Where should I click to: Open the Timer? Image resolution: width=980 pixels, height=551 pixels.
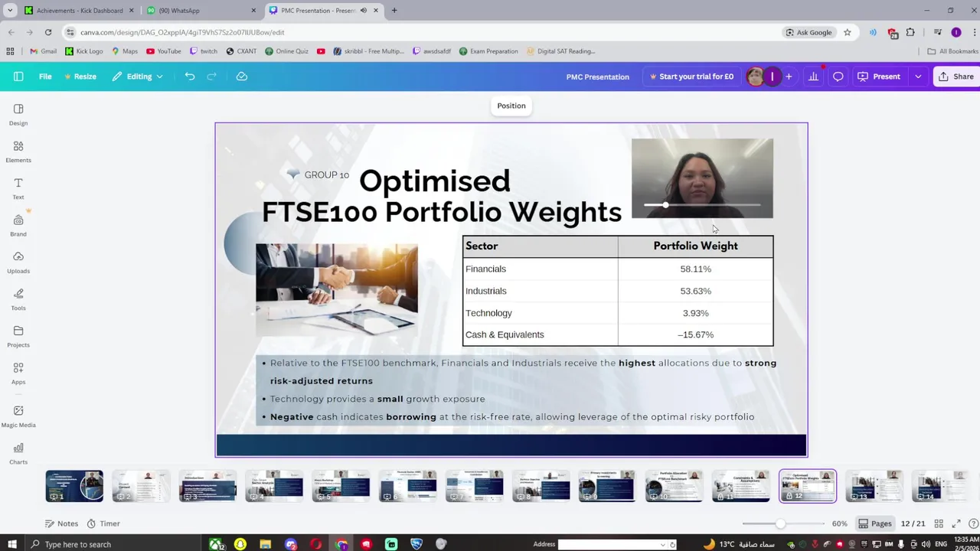point(103,523)
